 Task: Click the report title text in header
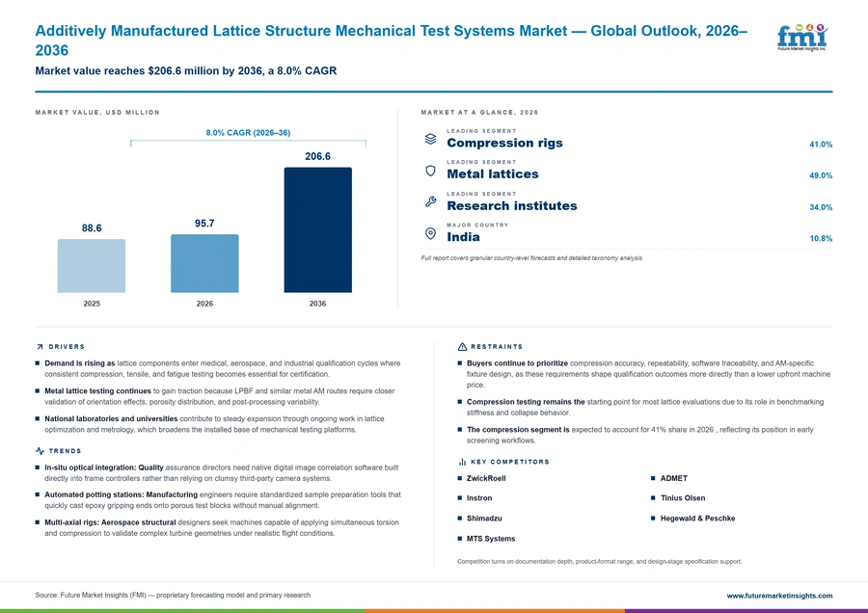tap(392, 40)
